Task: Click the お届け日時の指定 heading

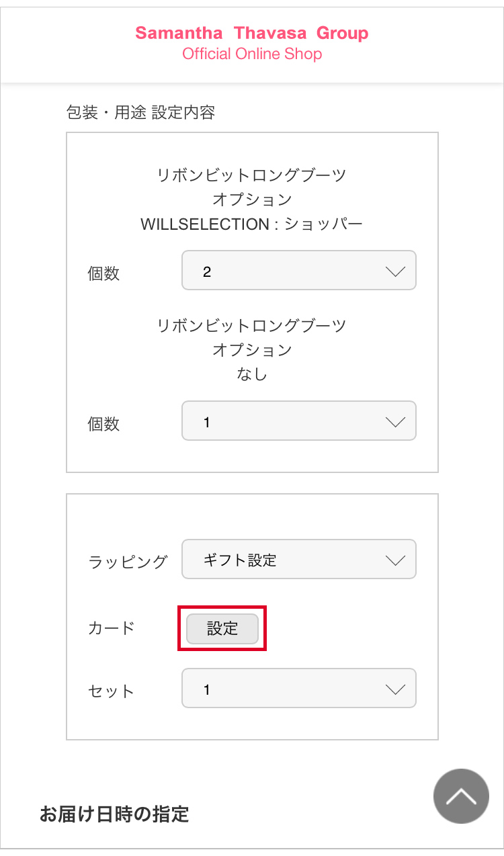Action: click(114, 814)
